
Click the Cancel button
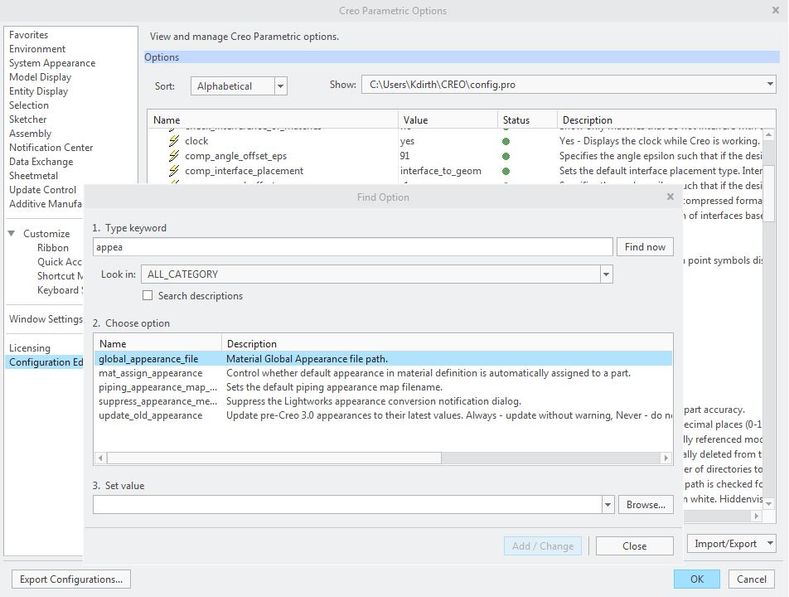coord(751,579)
